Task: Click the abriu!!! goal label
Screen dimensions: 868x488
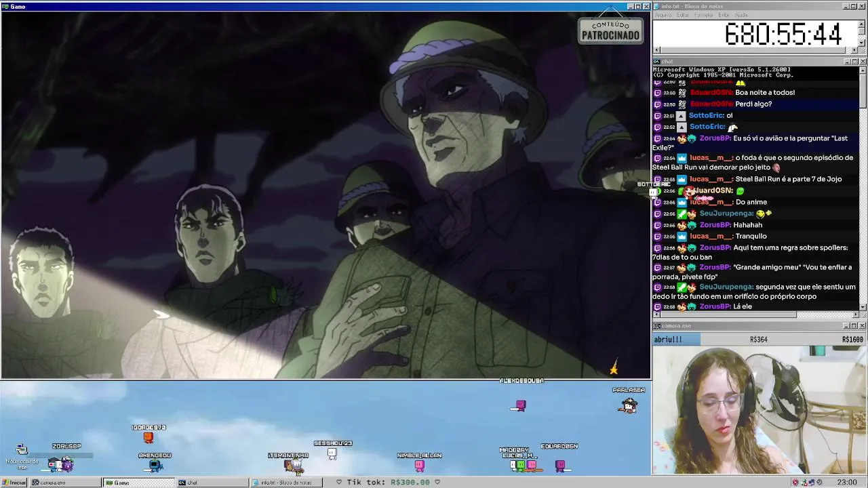Action: [x=669, y=340]
